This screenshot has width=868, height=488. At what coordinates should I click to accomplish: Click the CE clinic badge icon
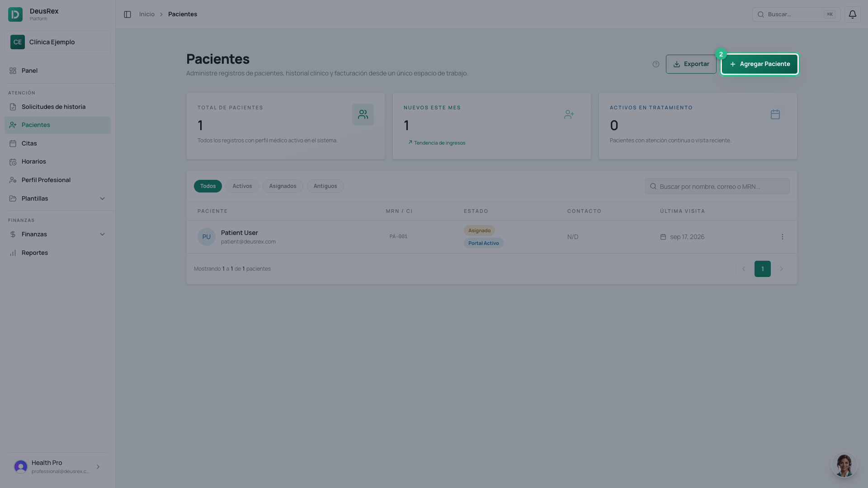click(18, 42)
